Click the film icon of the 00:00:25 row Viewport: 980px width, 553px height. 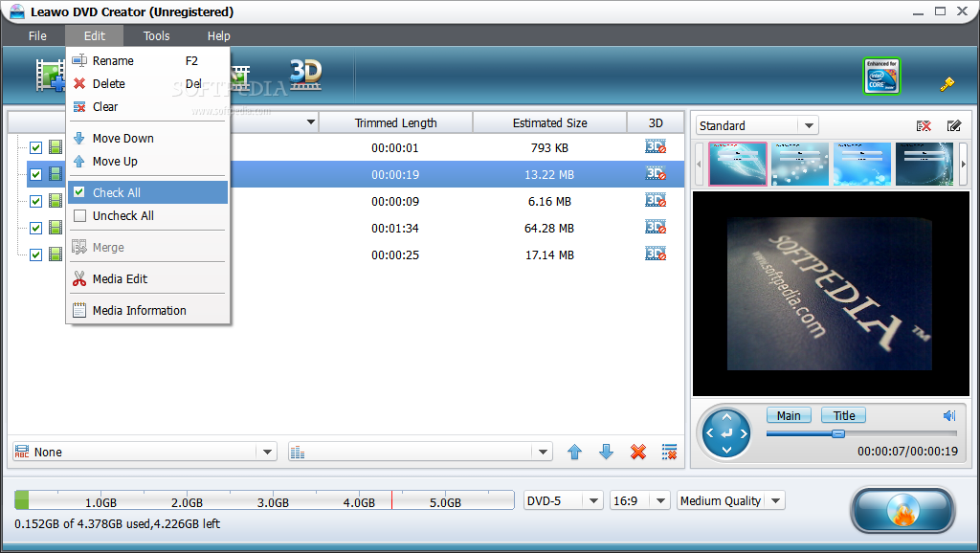(x=56, y=254)
